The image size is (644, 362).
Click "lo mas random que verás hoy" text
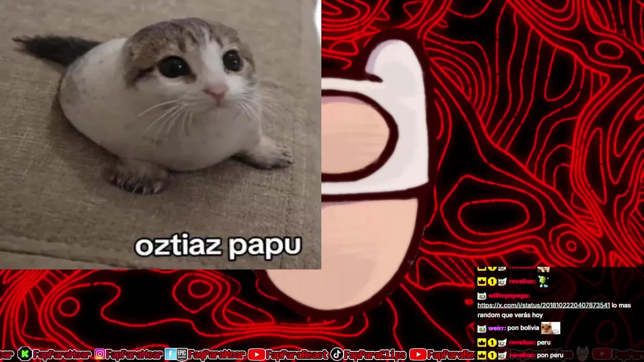coord(554,310)
